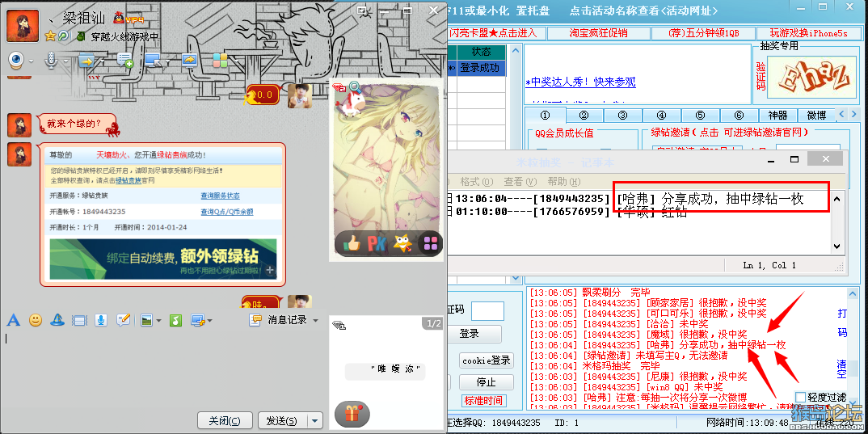Open the contact's Qzone star icon

click(50, 36)
